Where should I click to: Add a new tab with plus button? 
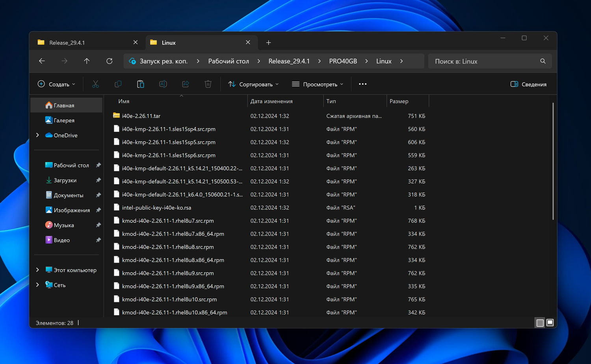pyautogui.click(x=268, y=42)
